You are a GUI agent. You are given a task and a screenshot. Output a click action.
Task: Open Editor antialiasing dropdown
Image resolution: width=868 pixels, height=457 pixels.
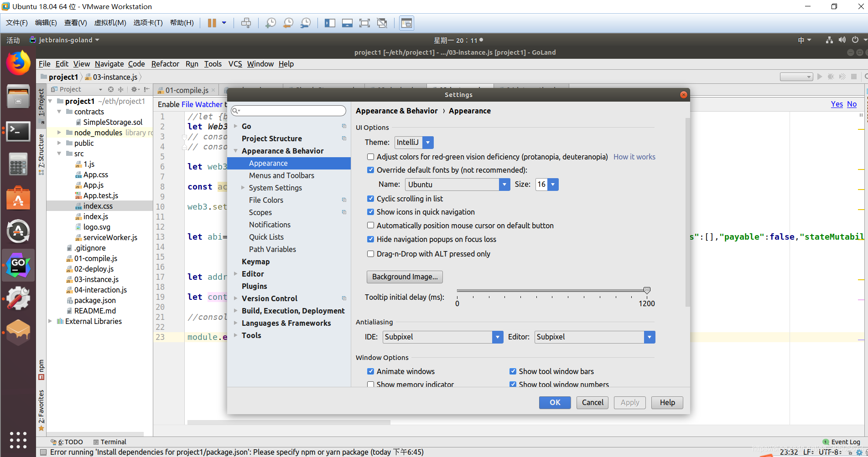[x=650, y=337]
